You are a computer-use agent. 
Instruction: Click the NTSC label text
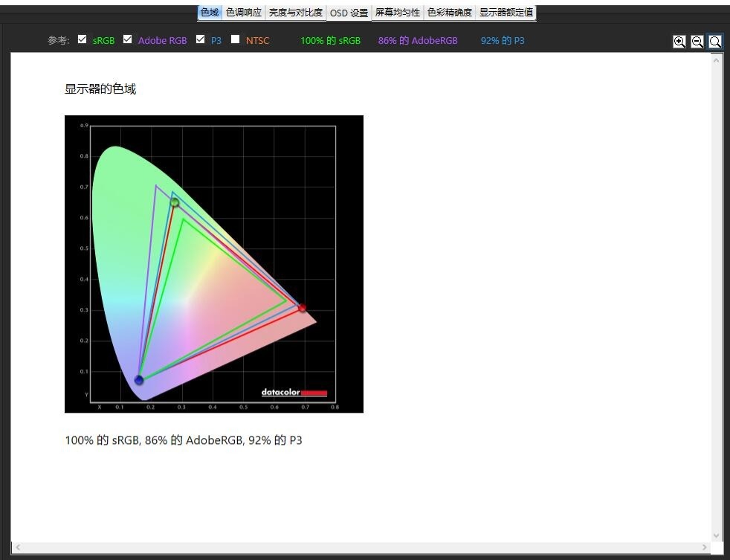(257, 41)
